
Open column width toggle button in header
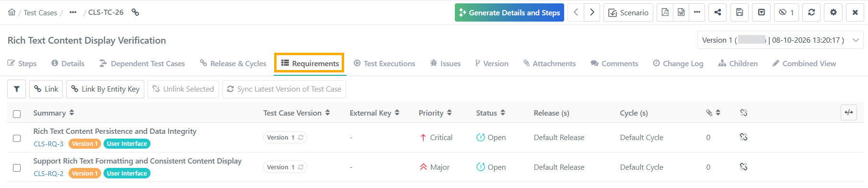coord(849,113)
